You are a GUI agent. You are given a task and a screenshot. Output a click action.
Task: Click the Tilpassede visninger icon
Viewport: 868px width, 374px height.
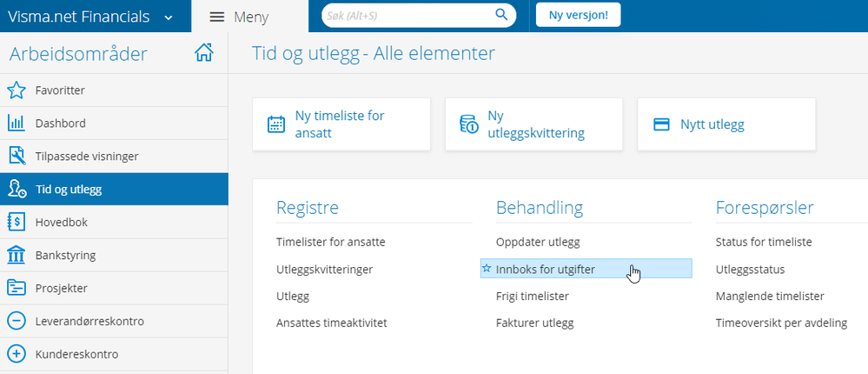click(16, 157)
